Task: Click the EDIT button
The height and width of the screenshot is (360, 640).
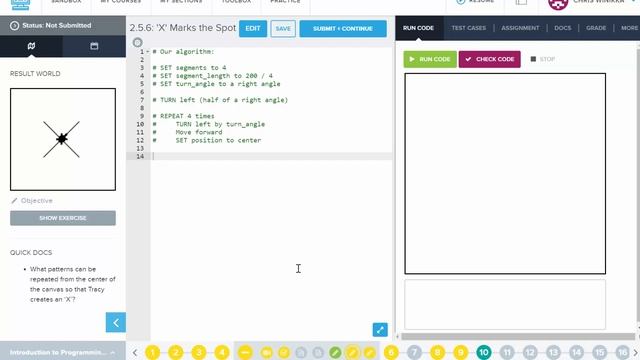Action: (253, 29)
